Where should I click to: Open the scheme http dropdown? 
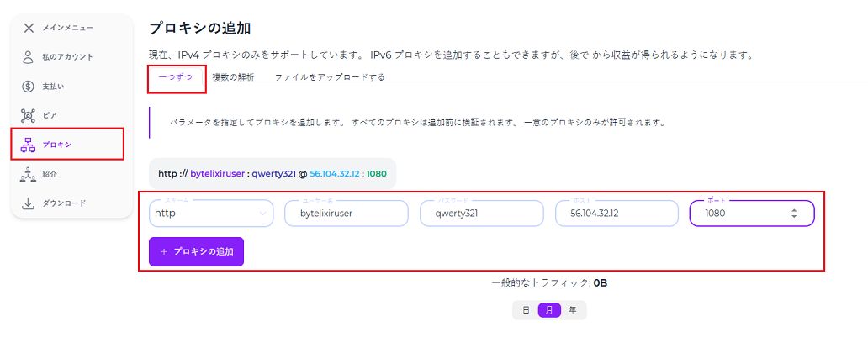[x=211, y=213]
